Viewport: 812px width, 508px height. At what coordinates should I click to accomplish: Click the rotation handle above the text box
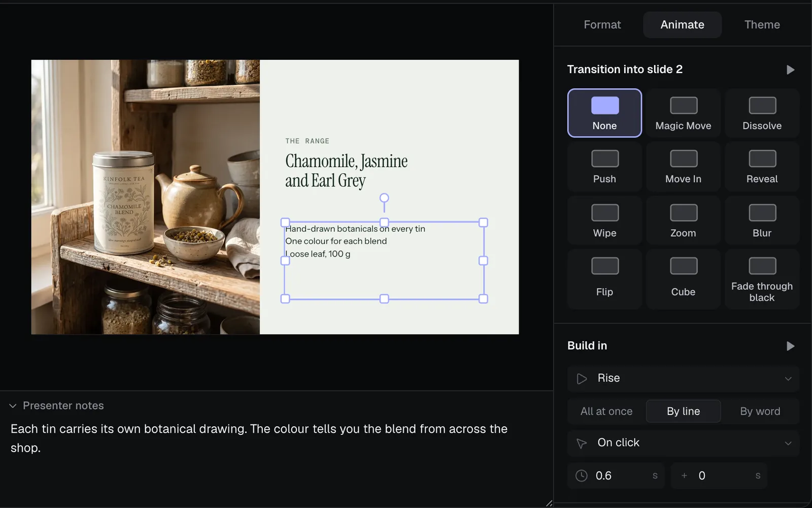pyautogui.click(x=384, y=198)
